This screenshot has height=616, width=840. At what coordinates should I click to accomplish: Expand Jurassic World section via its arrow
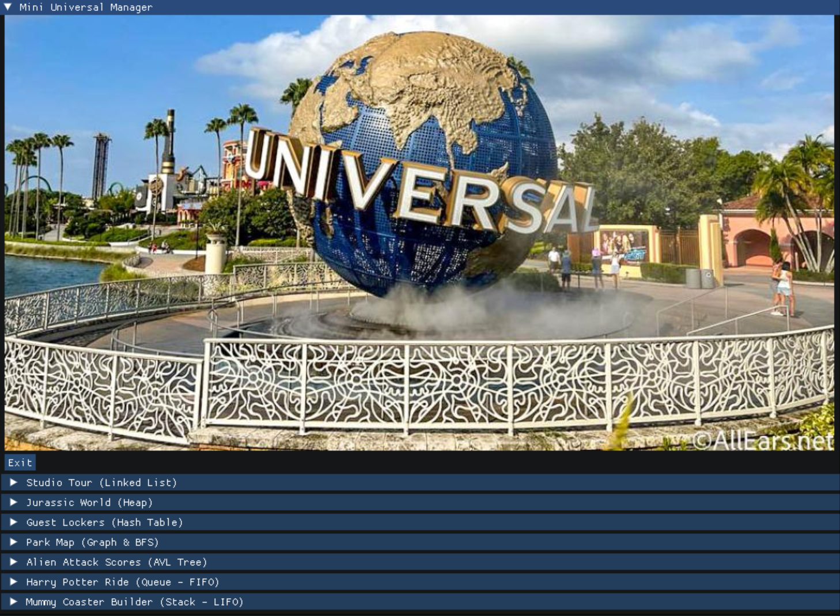pos(13,502)
